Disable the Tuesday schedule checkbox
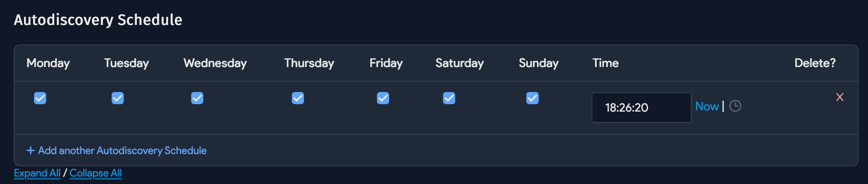 click(117, 98)
